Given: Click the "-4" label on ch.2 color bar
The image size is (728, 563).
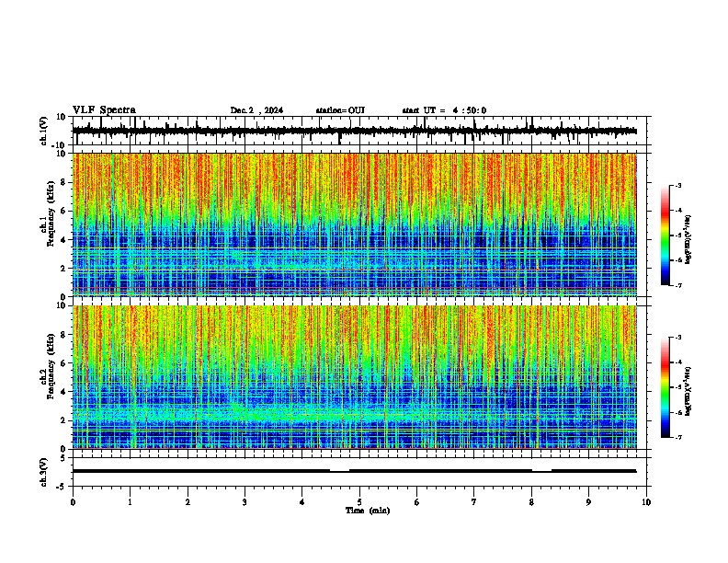Looking at the screenshot, I should 678,362.
